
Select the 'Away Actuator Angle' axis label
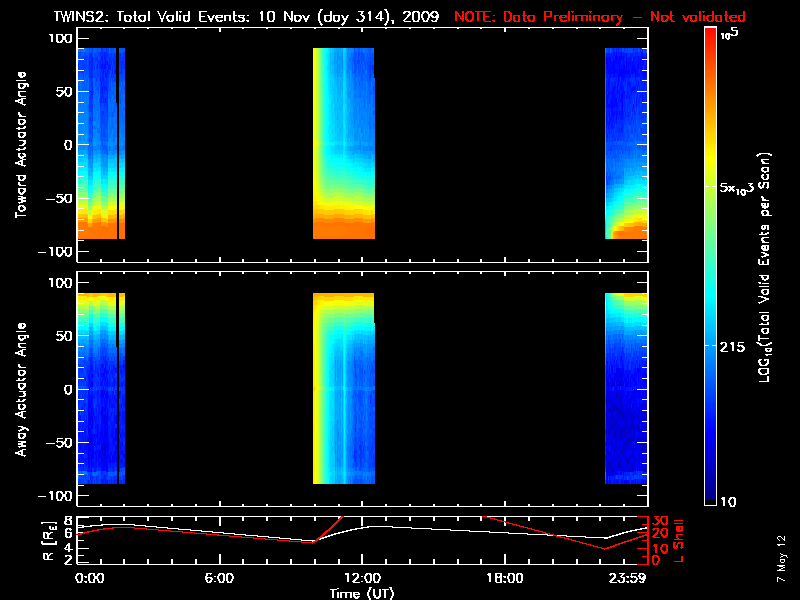(21, 390)
